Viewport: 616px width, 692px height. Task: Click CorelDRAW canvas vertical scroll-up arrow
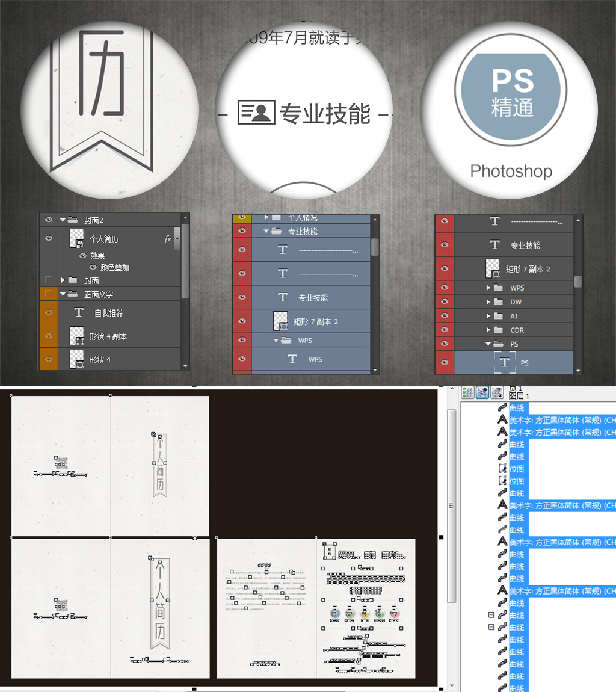click(452, 389)
